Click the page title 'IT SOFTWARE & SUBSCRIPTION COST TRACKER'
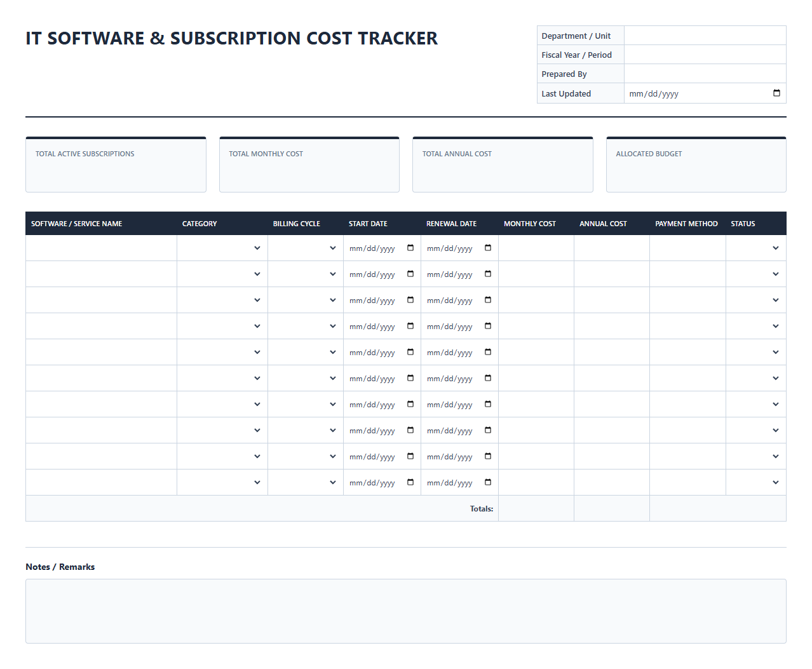The image size is (812, 669). (231, 38)
